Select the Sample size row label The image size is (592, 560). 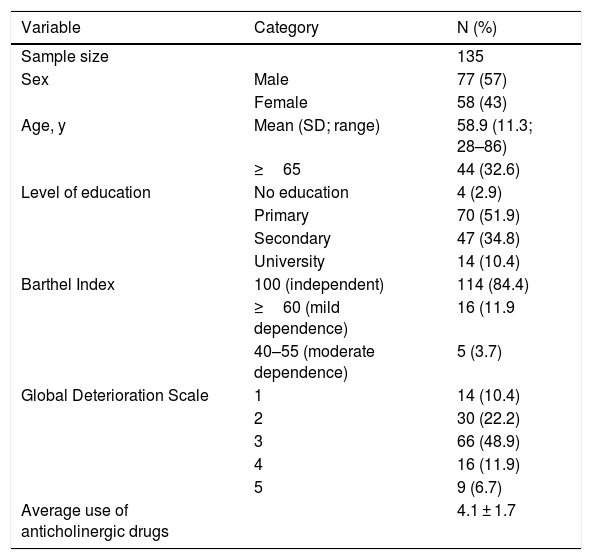coord(65,57)
